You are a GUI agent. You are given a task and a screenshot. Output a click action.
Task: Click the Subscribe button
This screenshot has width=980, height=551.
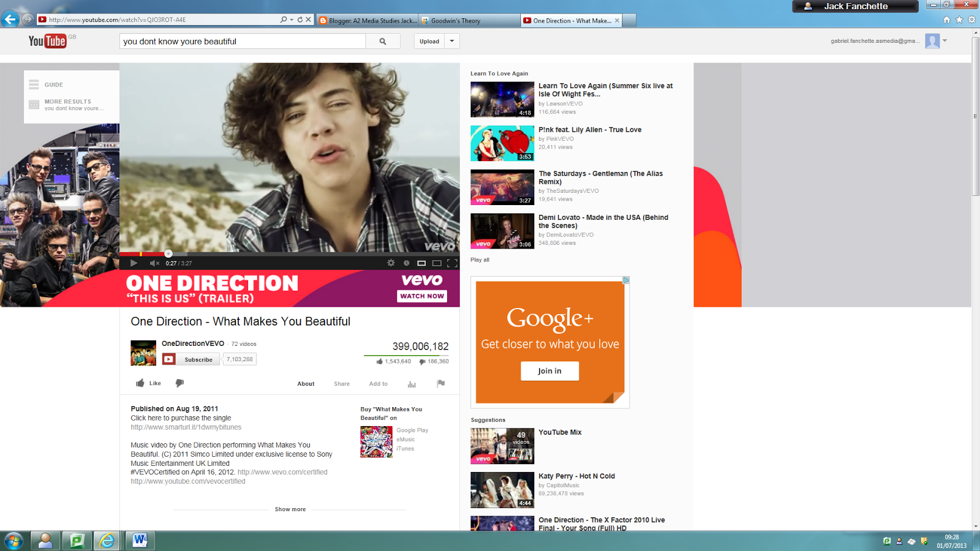[191, 359]
